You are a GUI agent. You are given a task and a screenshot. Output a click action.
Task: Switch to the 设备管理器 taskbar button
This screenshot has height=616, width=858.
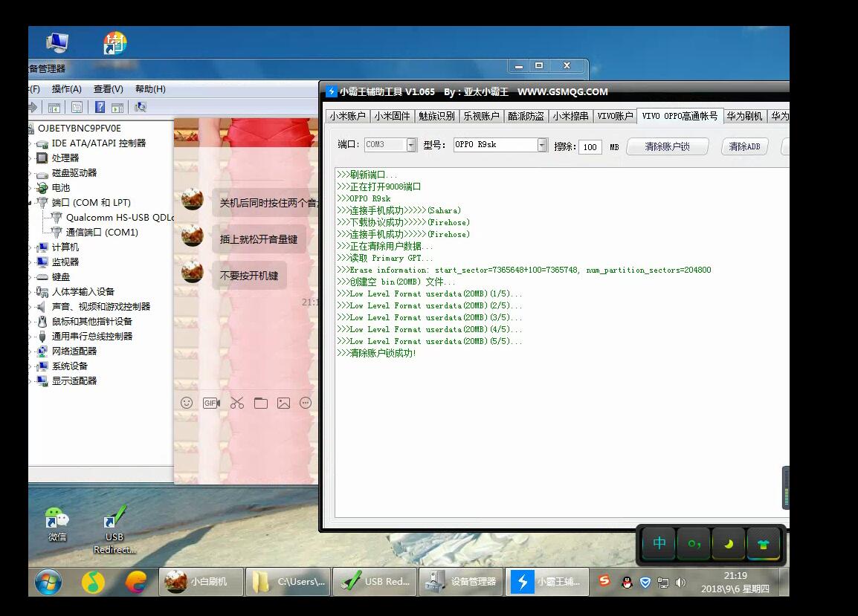pyautogui.click(x=461, y=582)
